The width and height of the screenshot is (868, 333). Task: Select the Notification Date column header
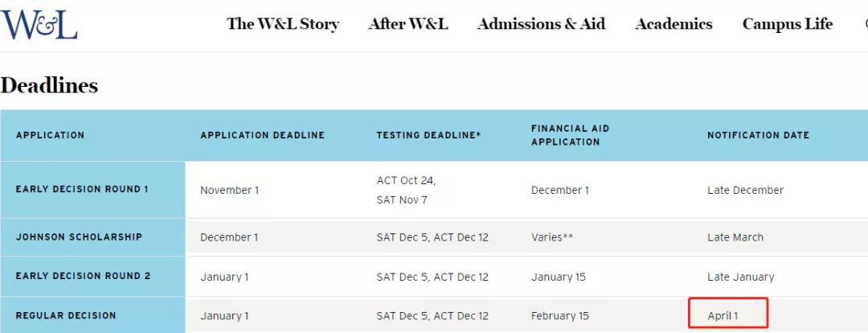point(758,135)
